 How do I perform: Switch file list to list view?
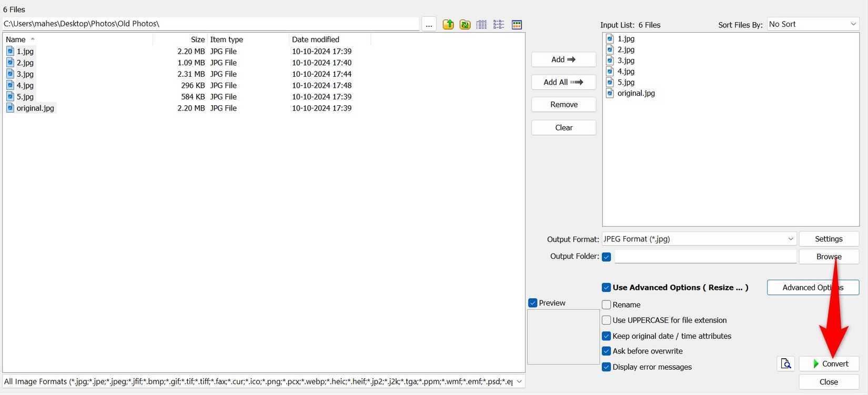pyautogui.click(x=499, y=25)
